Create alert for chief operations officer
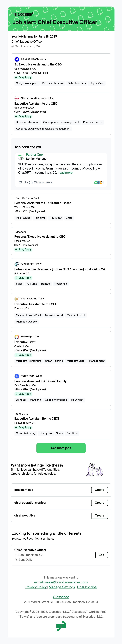Image resolution: width=122 pixels, height=644 pixels. (99, 503)
